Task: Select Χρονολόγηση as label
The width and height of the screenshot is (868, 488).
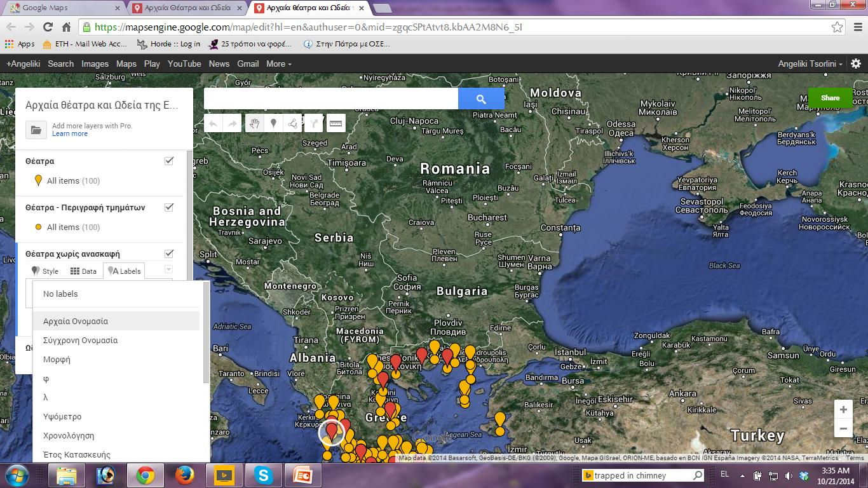Action: (116, 436)
